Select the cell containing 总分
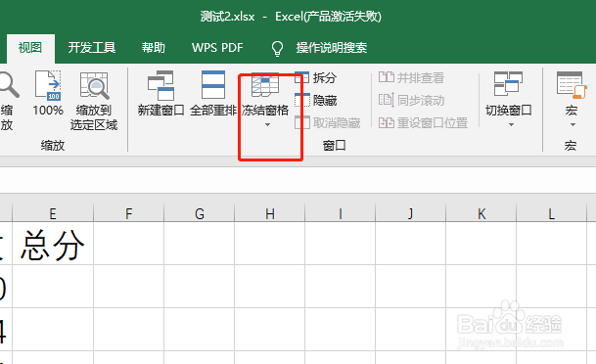The height and width of the screenshot is (364, 596). tap(53, 244)
